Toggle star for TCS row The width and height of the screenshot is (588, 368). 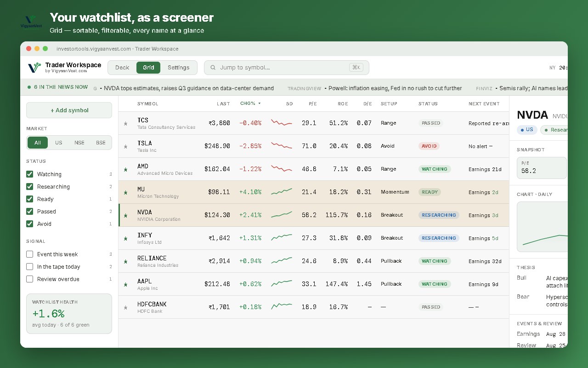click(125, 123)
